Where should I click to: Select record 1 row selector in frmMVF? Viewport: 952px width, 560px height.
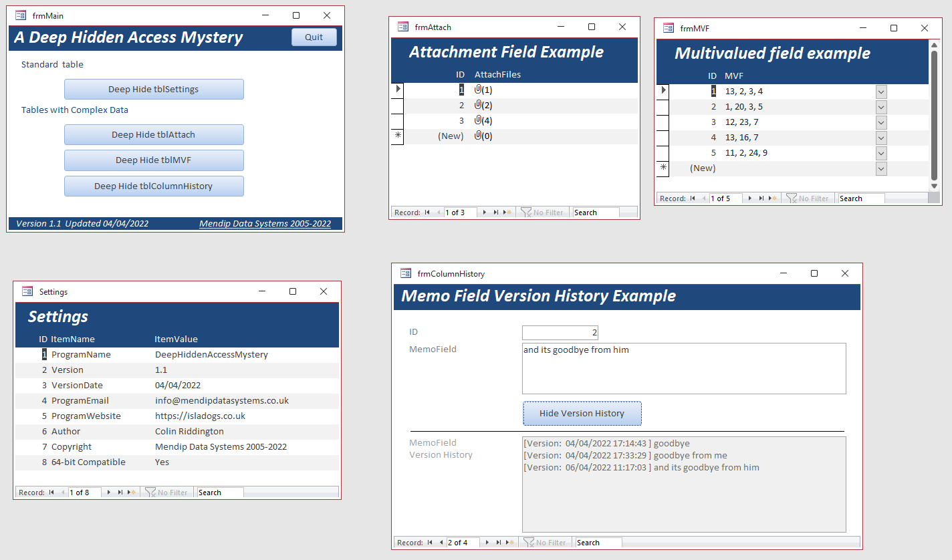[664, 91]
